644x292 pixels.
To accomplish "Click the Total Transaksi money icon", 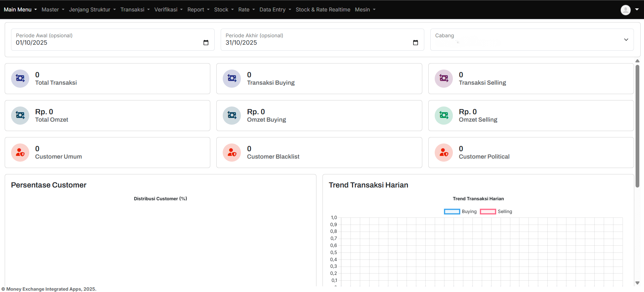I will (x=20, y=79).
